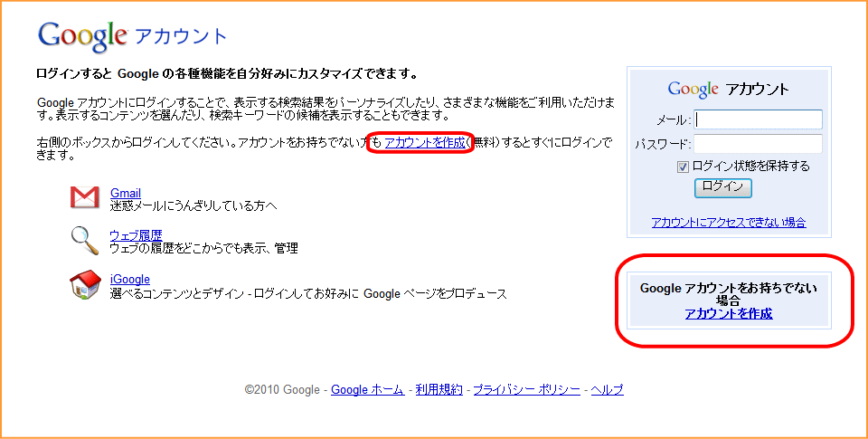Click the iGoogle house icon
868x439 pixels.
click(x=85, y=285)
